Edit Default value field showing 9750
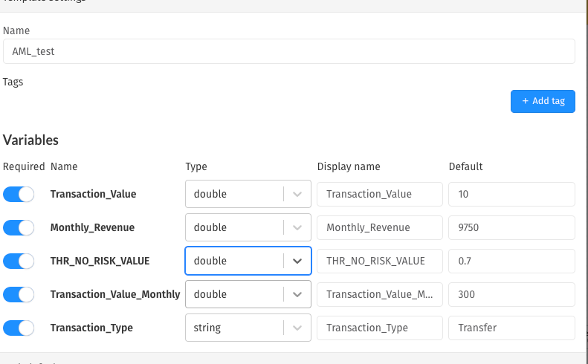588x364 pixels. point(511,227)
